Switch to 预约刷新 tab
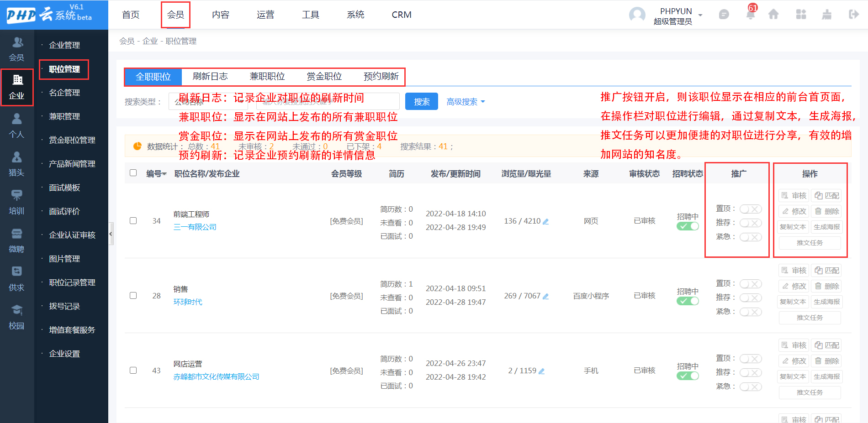Screen dimensions: 868x423 [x=381, y=76]
